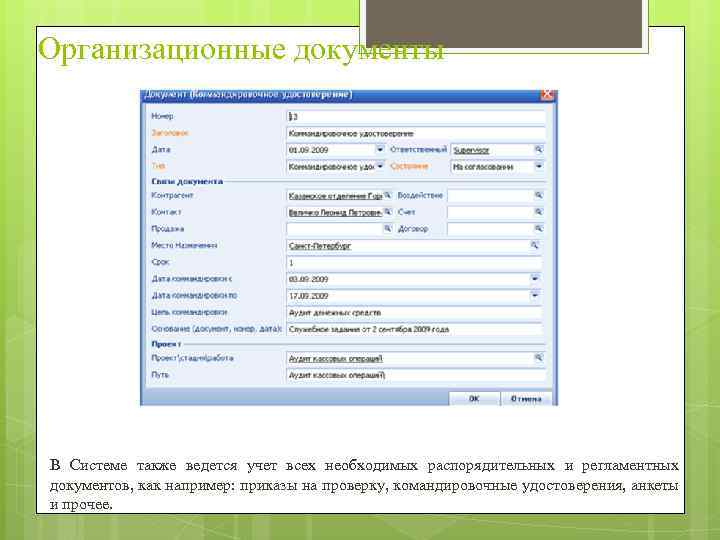Focus the empty Договор input field
The image size is (720, 540).
click(x=490, y=229)
